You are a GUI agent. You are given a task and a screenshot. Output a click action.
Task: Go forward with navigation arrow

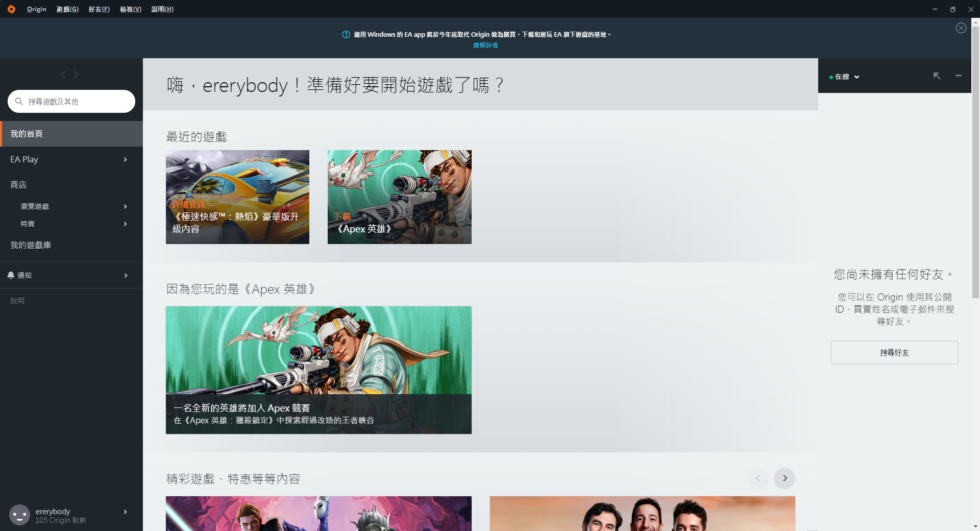pos(76,75)
